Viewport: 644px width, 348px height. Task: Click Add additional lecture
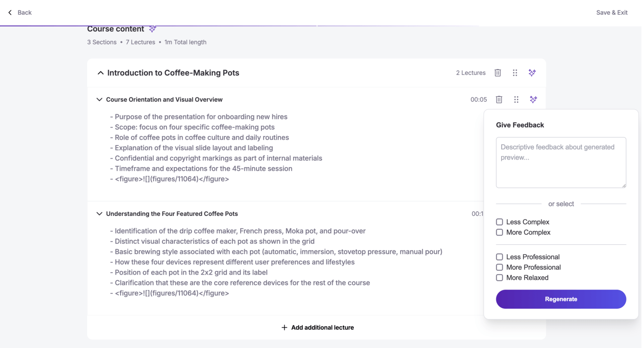click(317, 327)
